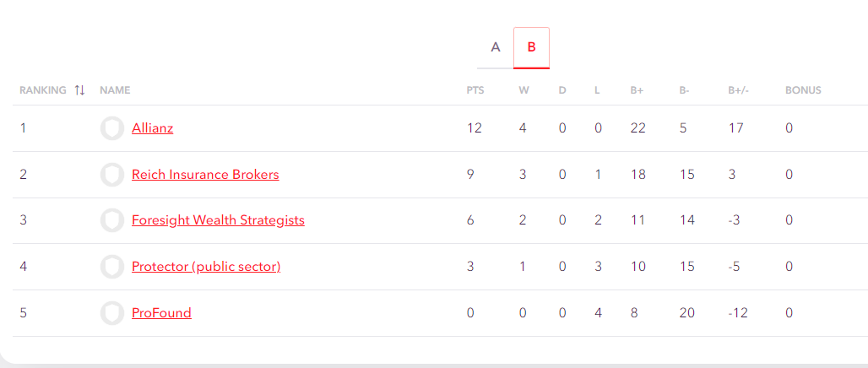Click the BONUS column header
Screen dimensions: 868x368
tap(803, 90)
